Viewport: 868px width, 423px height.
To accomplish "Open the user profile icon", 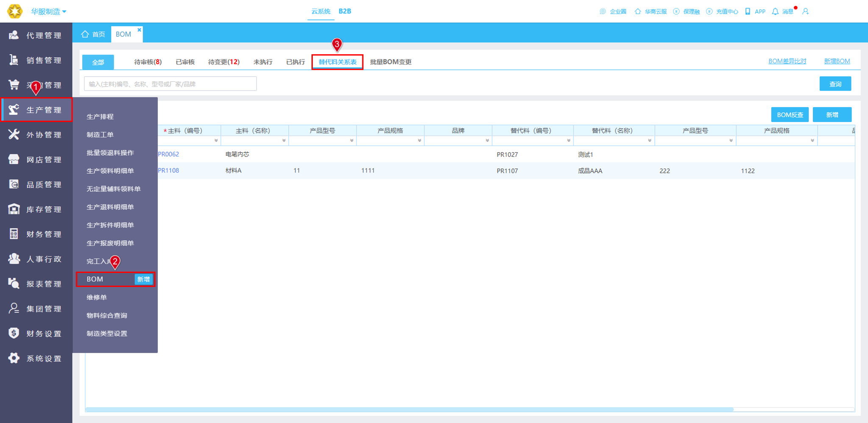I will coord(805,11).
